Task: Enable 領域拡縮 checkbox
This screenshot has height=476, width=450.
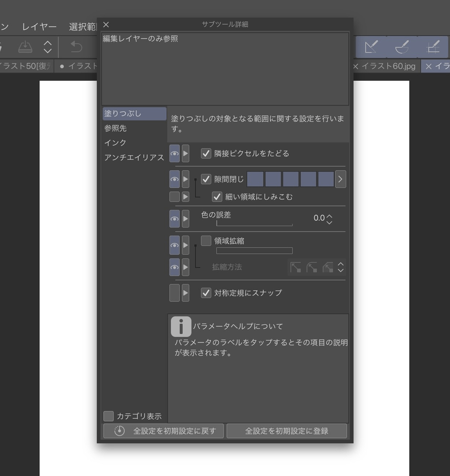Action: click(x=206, y=241)
